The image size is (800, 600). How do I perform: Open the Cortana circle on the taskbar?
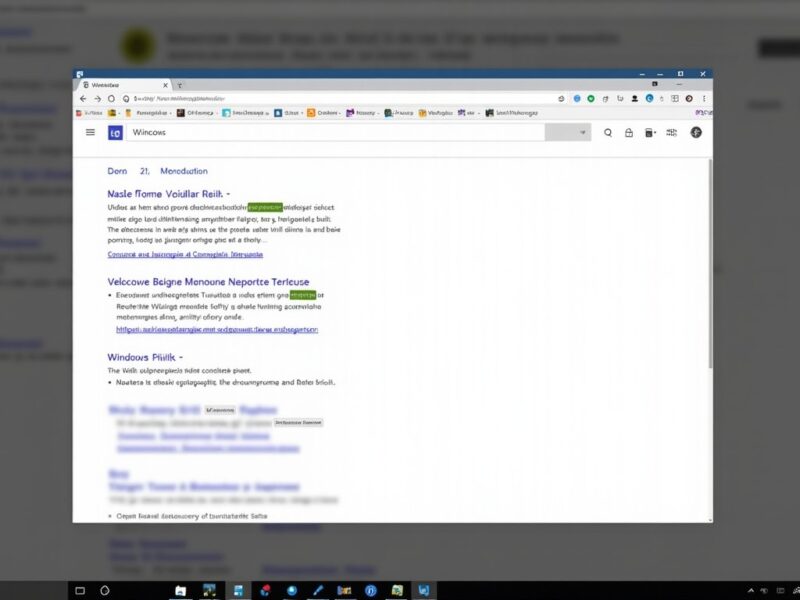pos(105,590)
